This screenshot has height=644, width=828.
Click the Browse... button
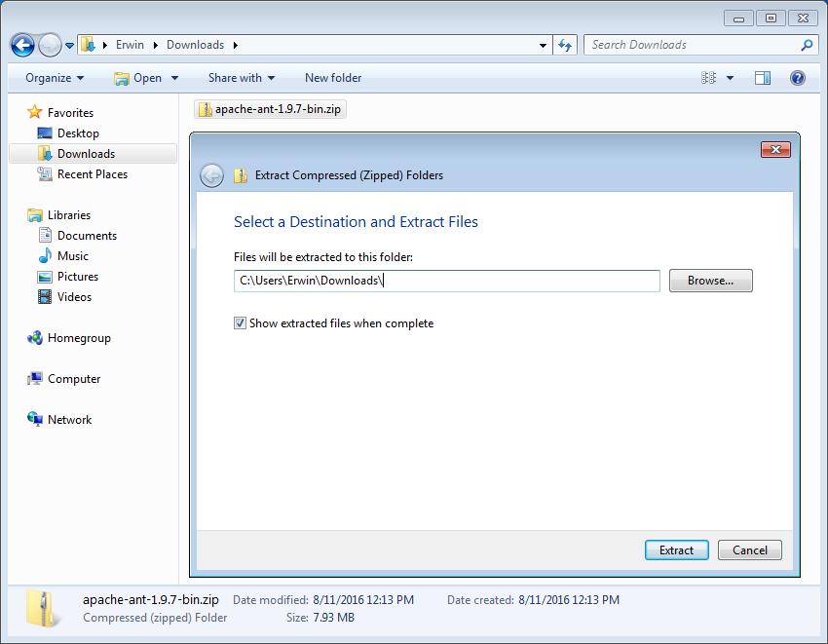[711, 281]
